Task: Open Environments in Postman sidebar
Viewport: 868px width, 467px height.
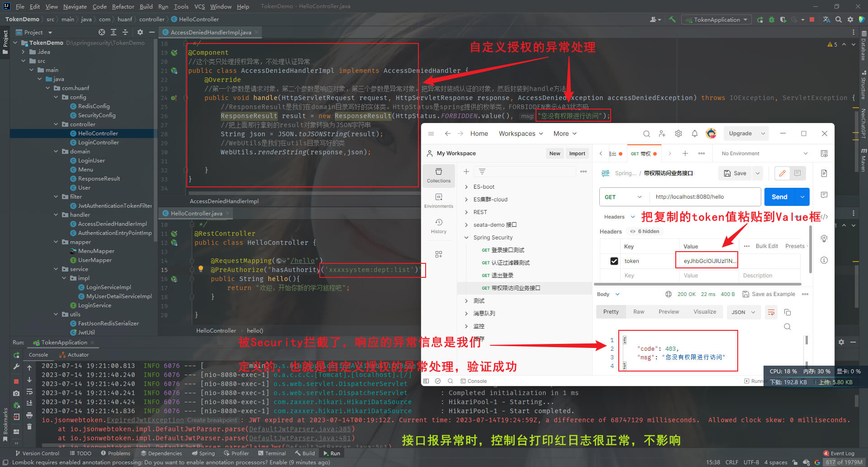Action: [439, 201]
